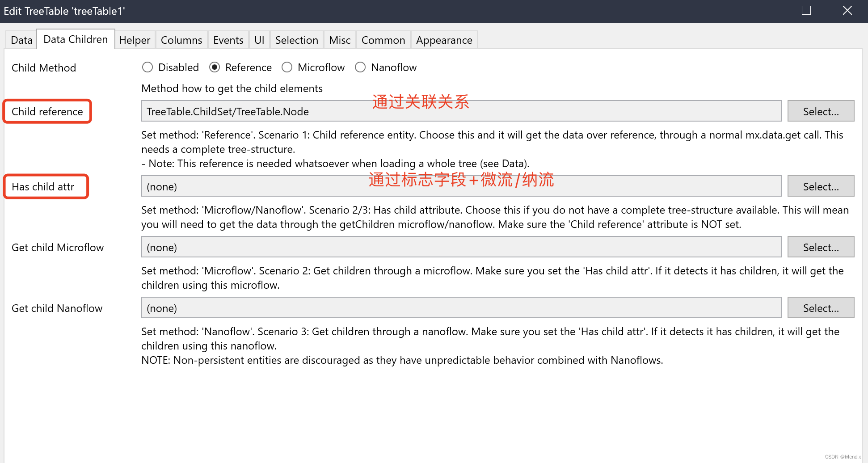Select the Disabled child method option

(x=170, y=67)
